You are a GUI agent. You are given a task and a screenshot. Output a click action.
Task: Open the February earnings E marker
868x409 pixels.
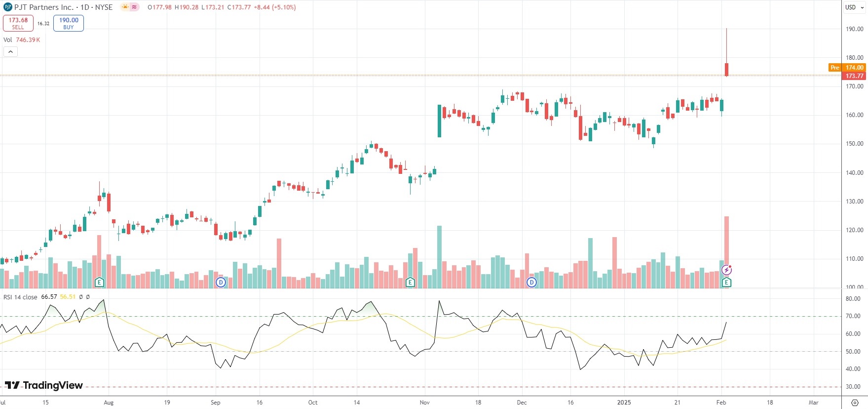(x=726, y=283)
